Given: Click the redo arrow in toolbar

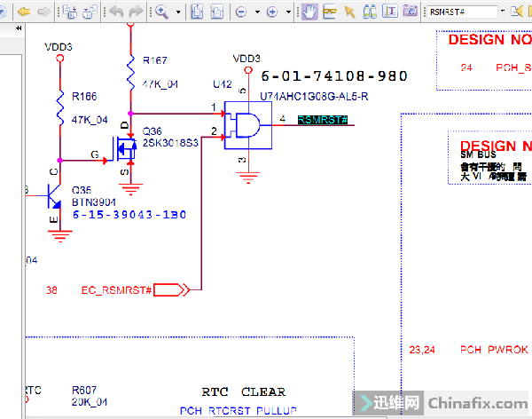Looking at the screenshot, I should point(135,12).
